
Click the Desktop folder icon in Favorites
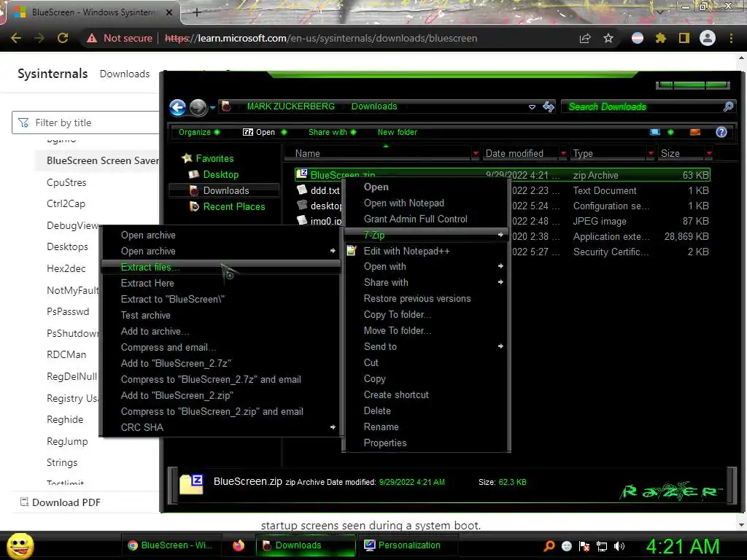[x=193, y=174]
